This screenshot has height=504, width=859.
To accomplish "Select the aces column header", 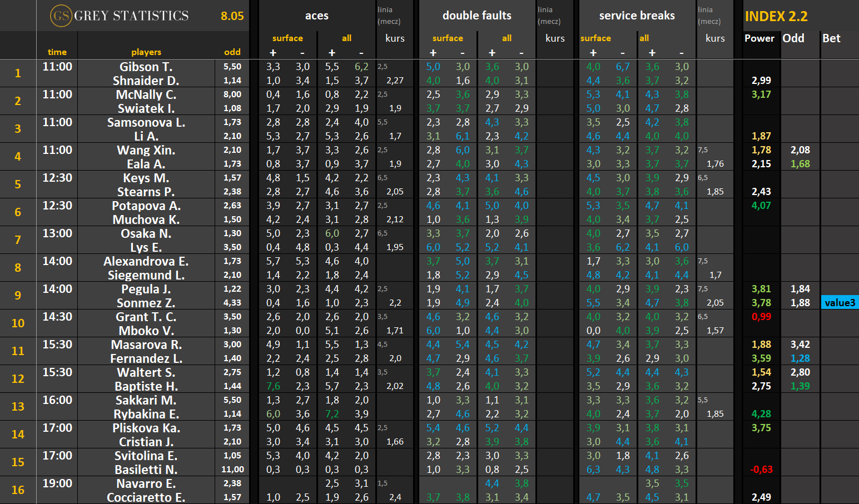I will [317, 16].
